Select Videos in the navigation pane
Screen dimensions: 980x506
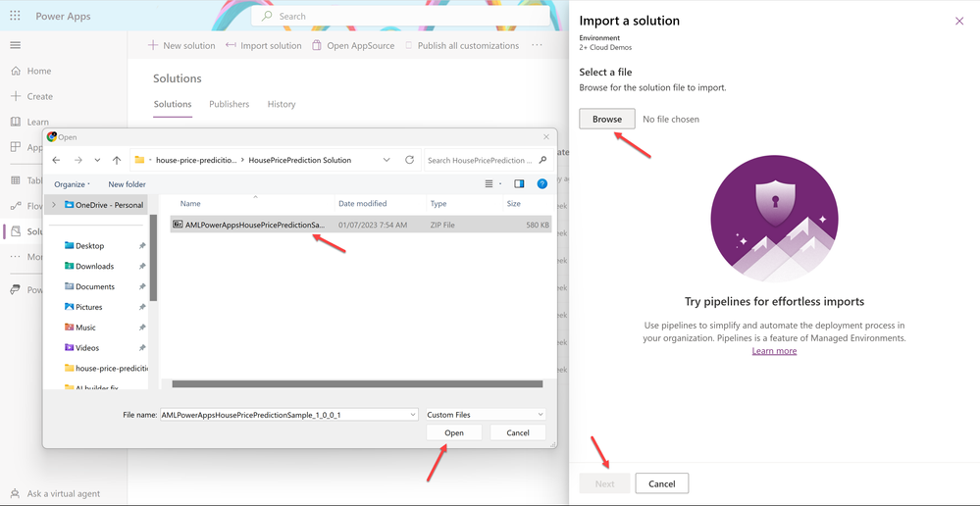(x=81, y=348)
